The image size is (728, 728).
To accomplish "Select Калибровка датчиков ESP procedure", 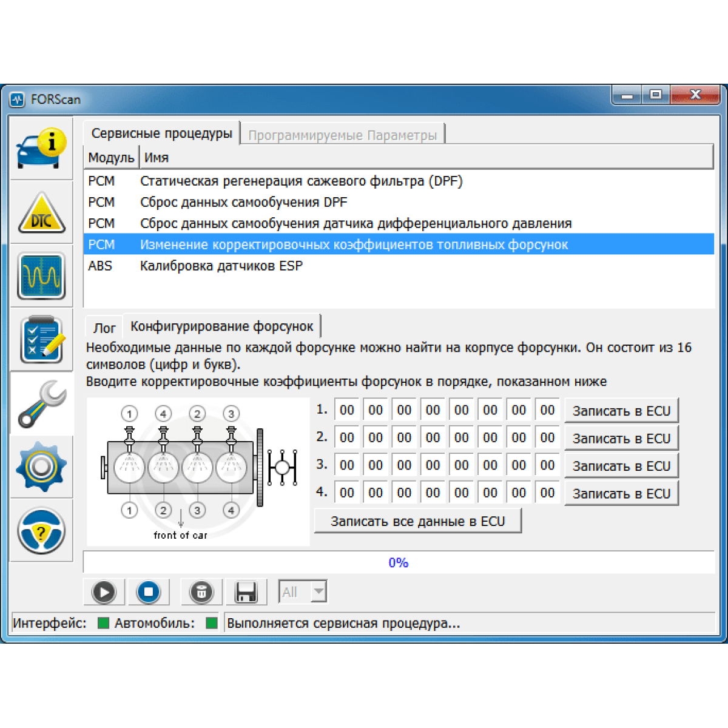I will [x=221, y=266].
